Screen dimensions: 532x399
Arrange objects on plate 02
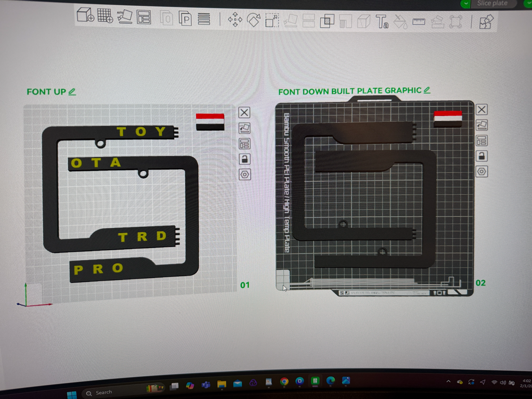[482, 141]
